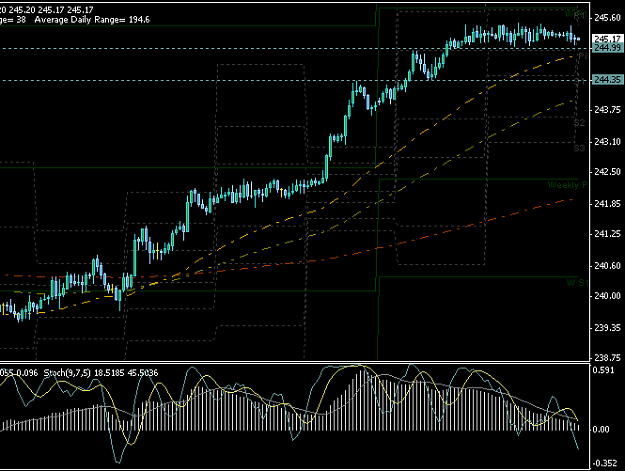
Task: Click the 'Average Daily Range= 194.6' text
Action: point(92,20)
